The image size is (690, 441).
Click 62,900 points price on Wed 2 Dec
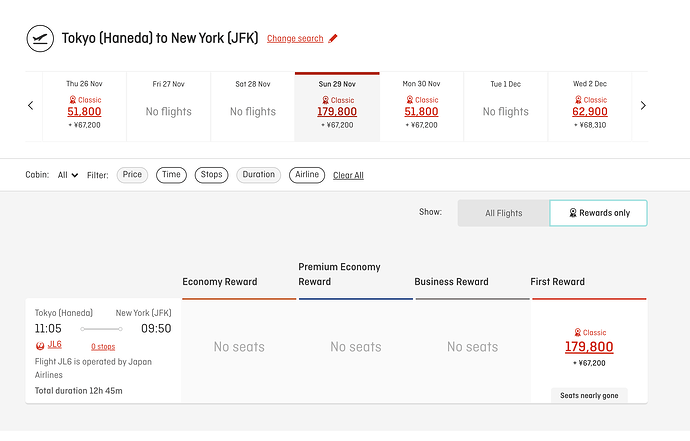pos(590,112)
